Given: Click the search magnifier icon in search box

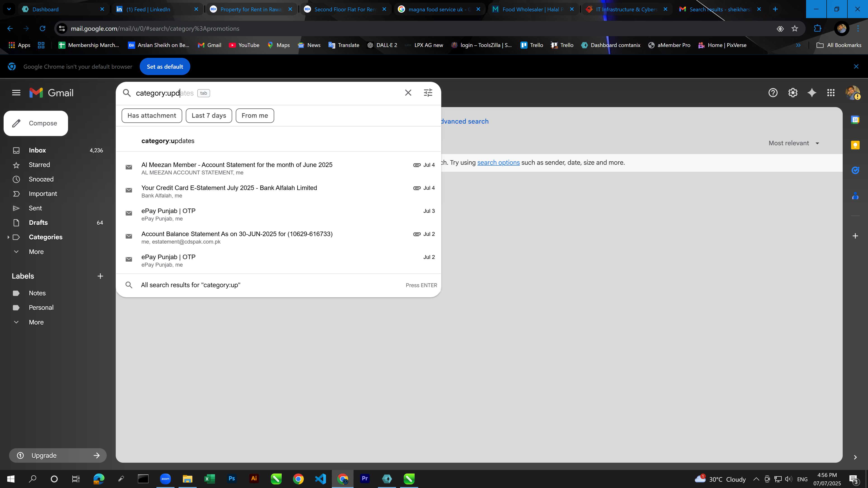Looking at the screenshot, I should click(127, 93).
